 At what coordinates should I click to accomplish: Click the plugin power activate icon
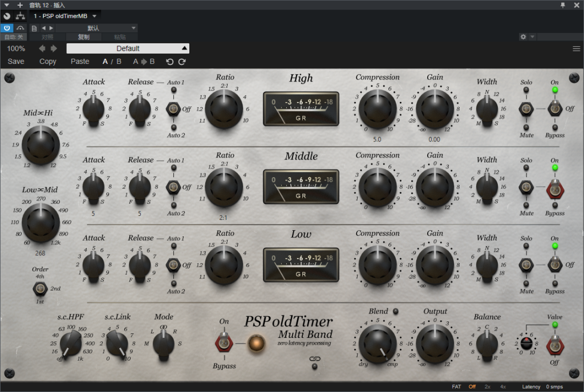pyautogui.click(x=7, y=28)
